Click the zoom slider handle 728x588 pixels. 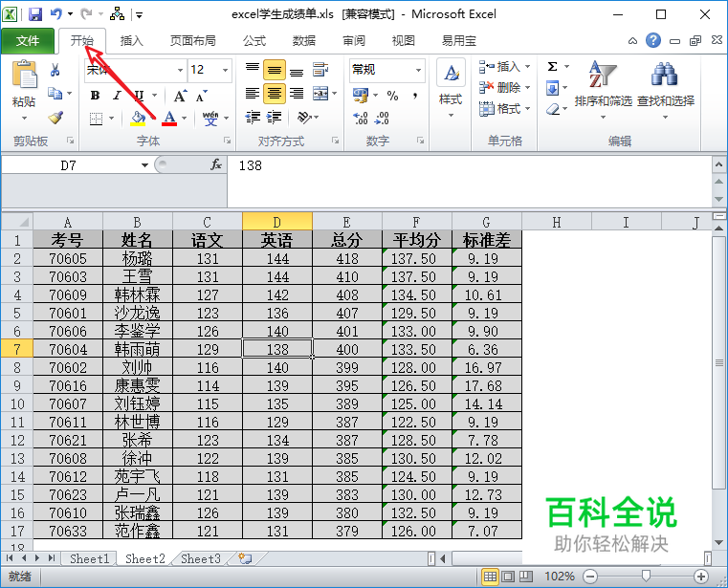tap(646, 577)
